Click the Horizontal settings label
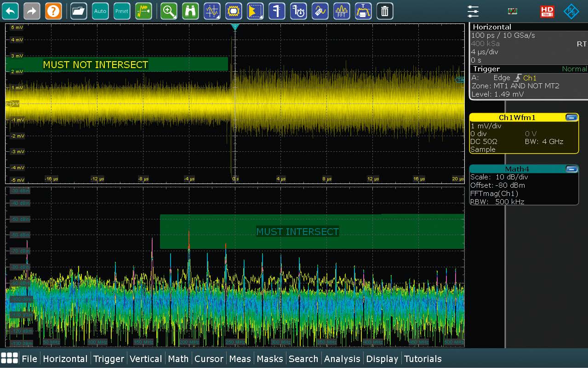The image size is (588, 368). 492,27
